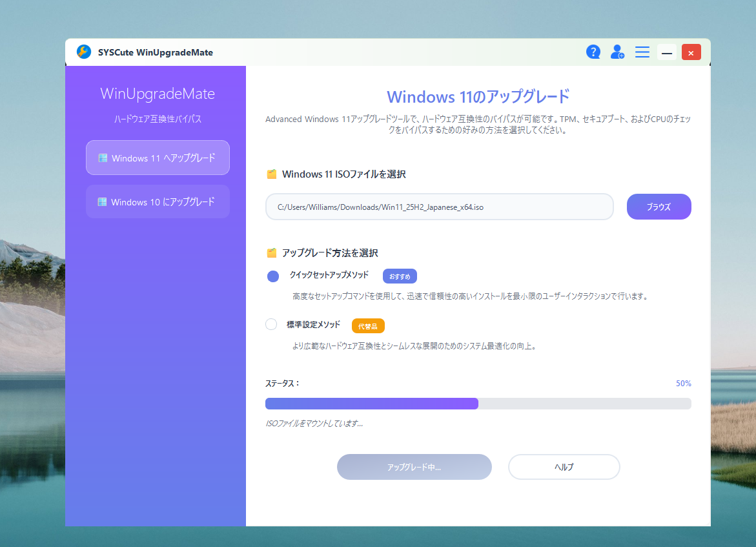The image size is (756, 547).
Task: Select the 標準設定メソッド radio button
Action: (x=271, y=324)
